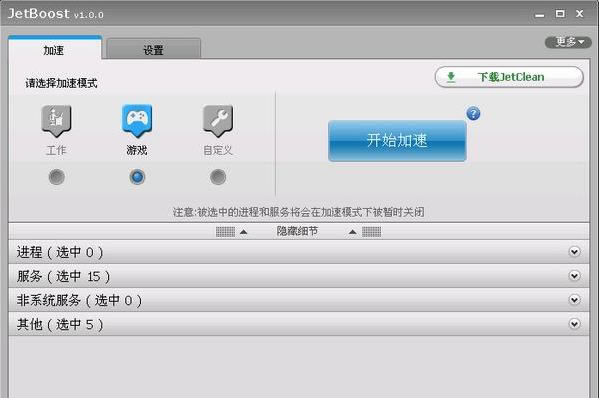The image size is (599, 398).
Task: Select the 自定义 (Custom) wrench icon
Action: 218,121
